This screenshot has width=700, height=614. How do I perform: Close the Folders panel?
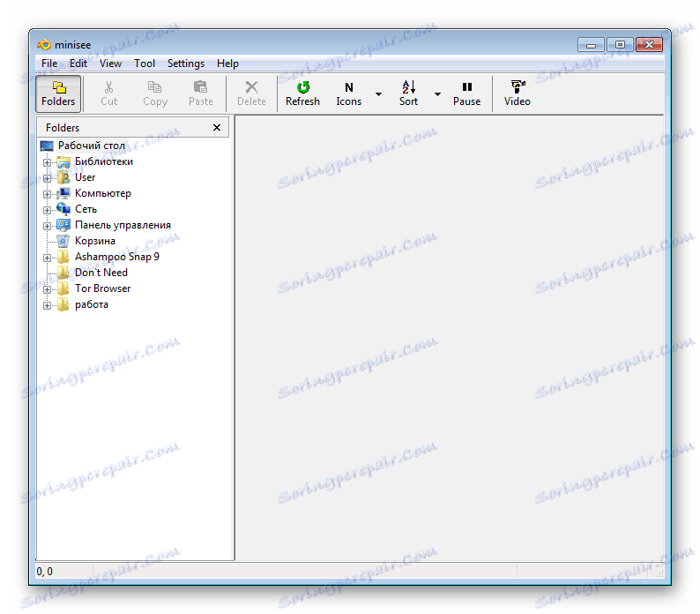pyautogui.click(x=217, y=127)
